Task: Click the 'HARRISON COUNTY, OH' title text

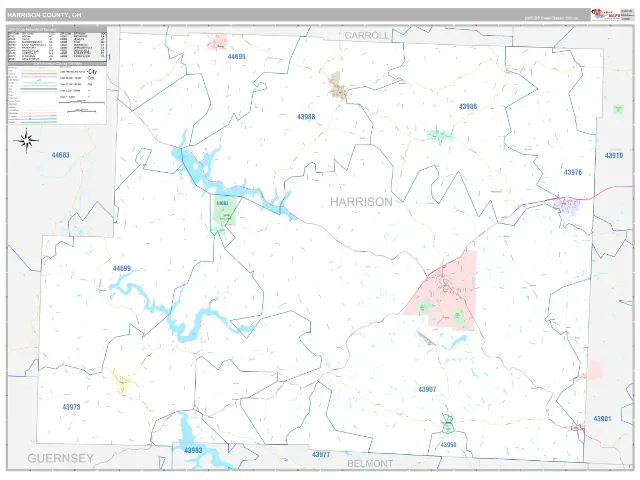Action: [44, 15]
